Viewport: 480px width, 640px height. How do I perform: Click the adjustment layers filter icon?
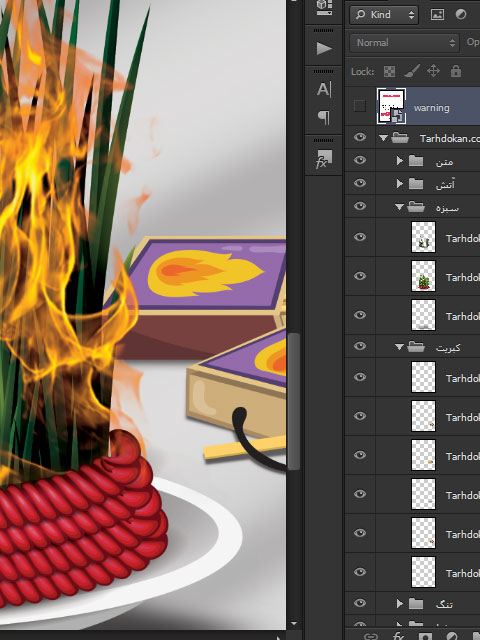[x=461, y=15]
